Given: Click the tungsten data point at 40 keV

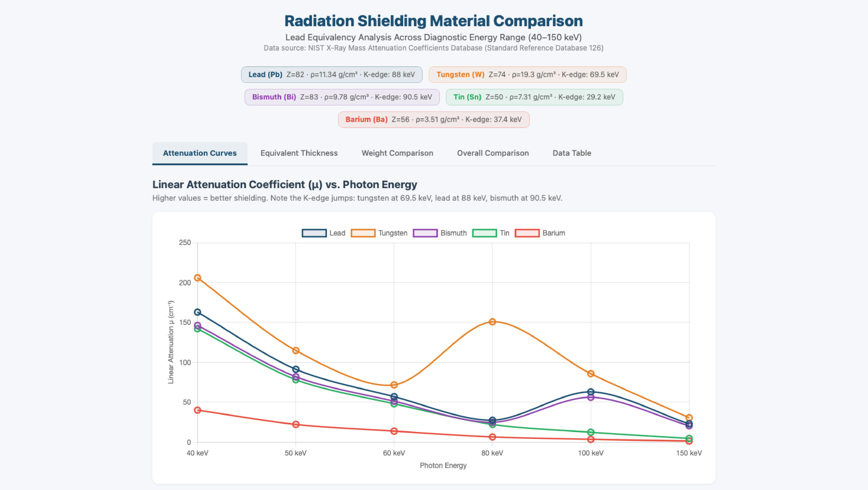Looking at the screenshot, I should tap(197, 278).
